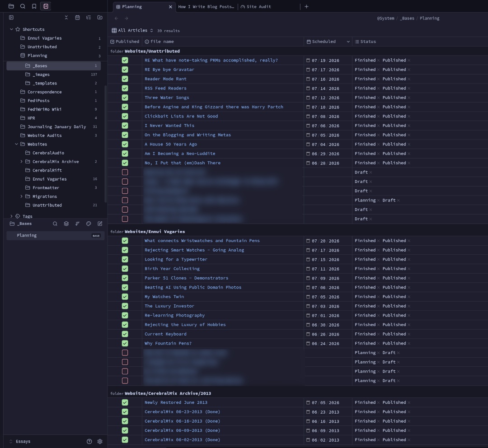Uncheck Published for RSS Feed Readers
This screenshot has width=488, height=448.
(x=125, y=89)
